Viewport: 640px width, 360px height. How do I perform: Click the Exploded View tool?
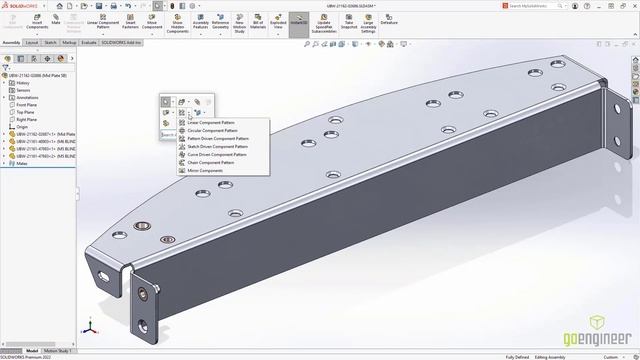tap(278, 22)
